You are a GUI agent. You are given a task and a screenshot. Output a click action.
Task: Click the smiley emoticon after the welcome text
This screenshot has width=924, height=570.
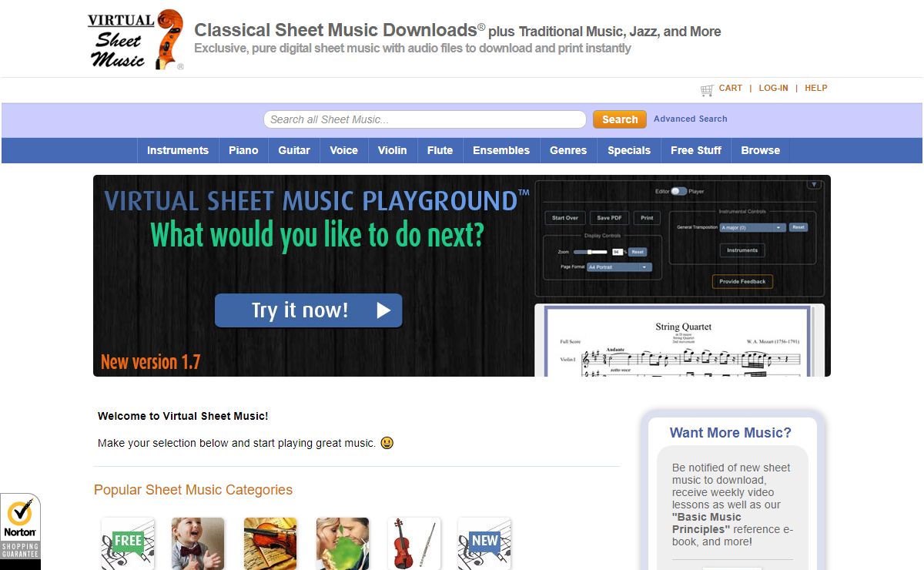pyautogui.click(x=387, y=443)
